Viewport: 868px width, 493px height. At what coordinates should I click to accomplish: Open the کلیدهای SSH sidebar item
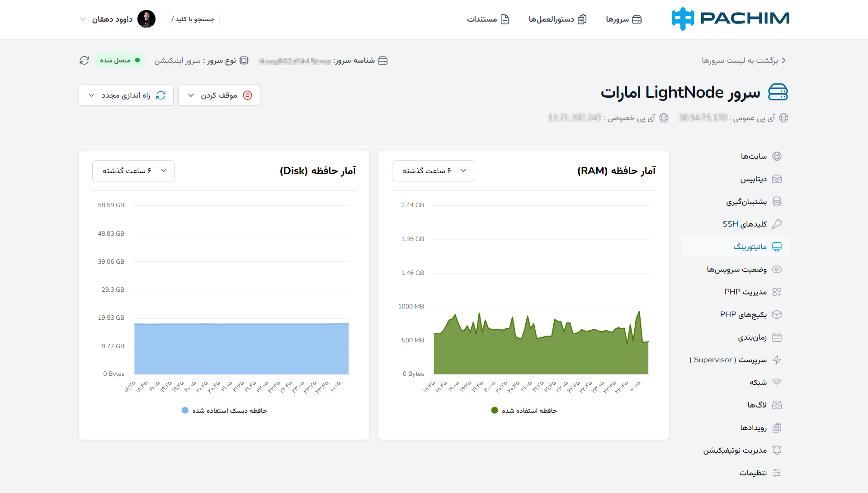[x=736, y=224]
